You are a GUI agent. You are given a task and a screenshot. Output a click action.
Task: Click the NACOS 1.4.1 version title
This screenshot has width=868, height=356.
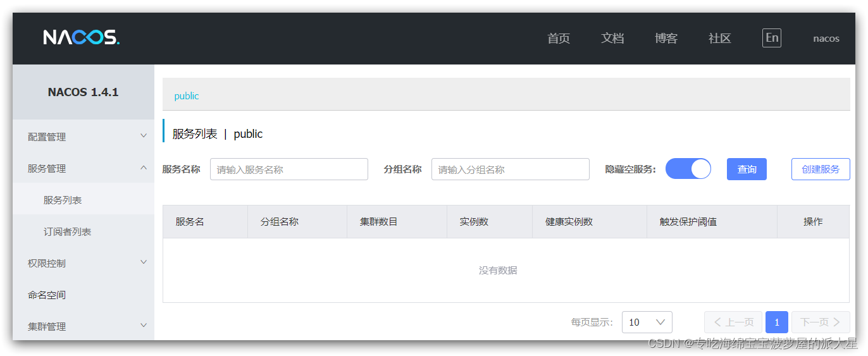tap(83, 92)
